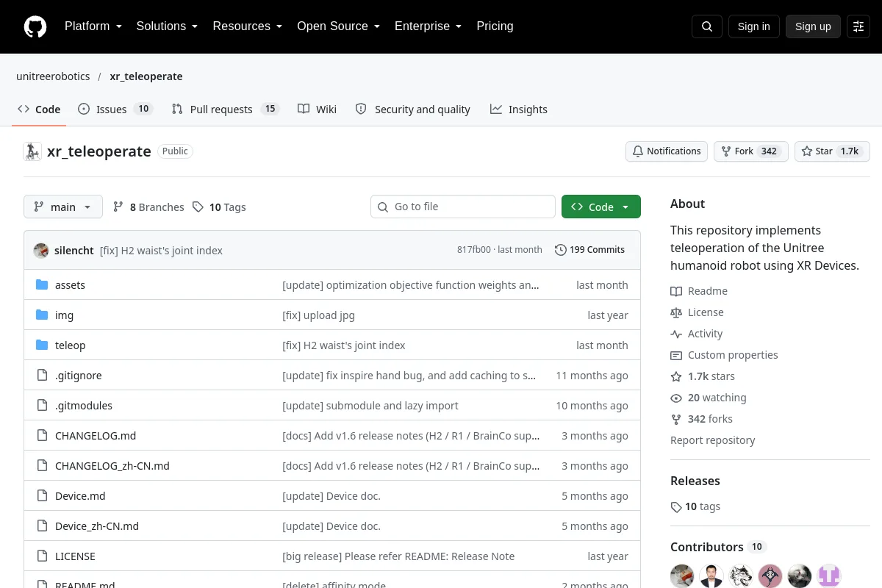Screen dimensions: 882x588
Task: Click the Sign in button
Action: coord(753,26)
